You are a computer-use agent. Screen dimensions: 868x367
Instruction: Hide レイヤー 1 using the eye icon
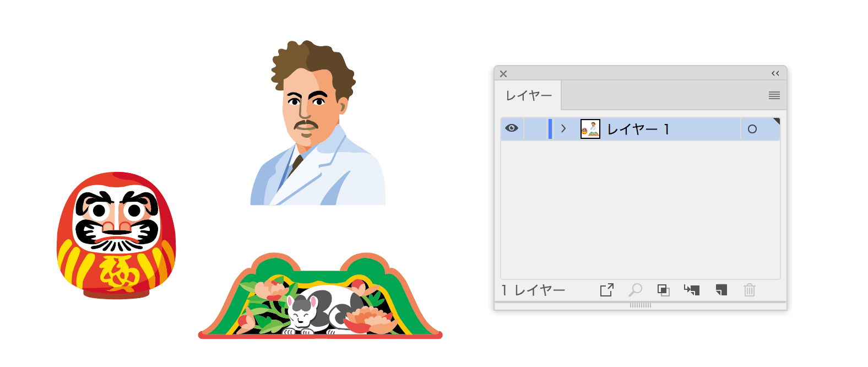(512, 128)
